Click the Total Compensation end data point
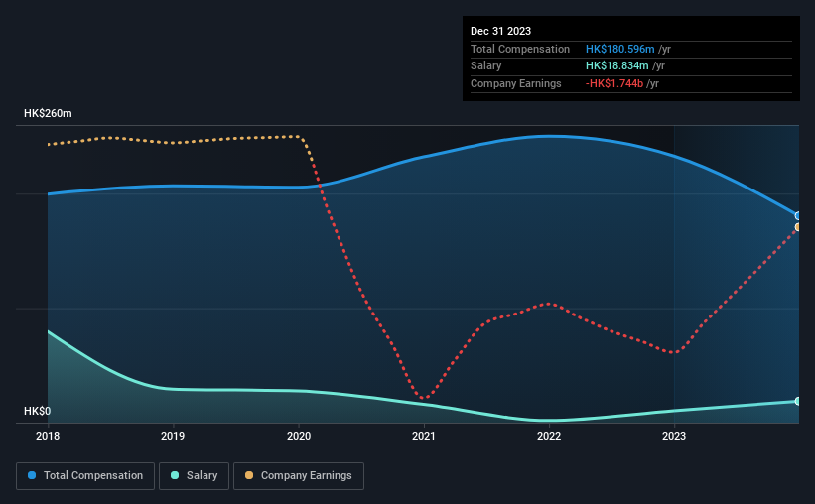This screenshot has height=504, width=815. [798, 215]
